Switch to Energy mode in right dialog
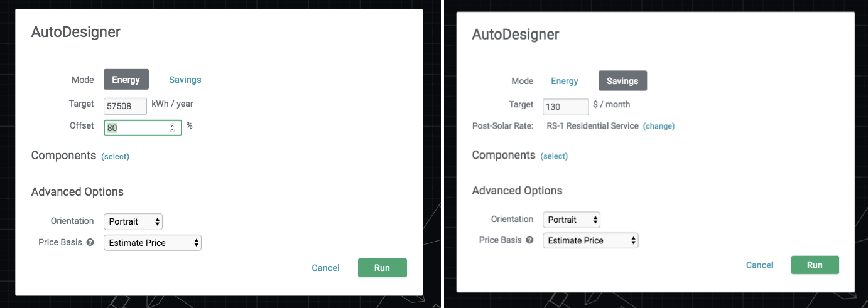Screen dimensions: 868x308 565,81
